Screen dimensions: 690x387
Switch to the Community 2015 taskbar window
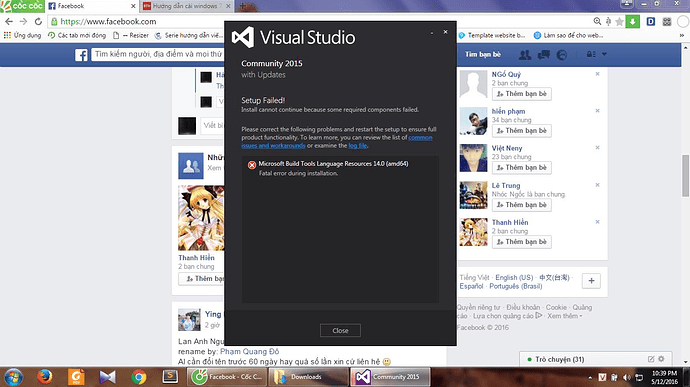click(390, 377)
